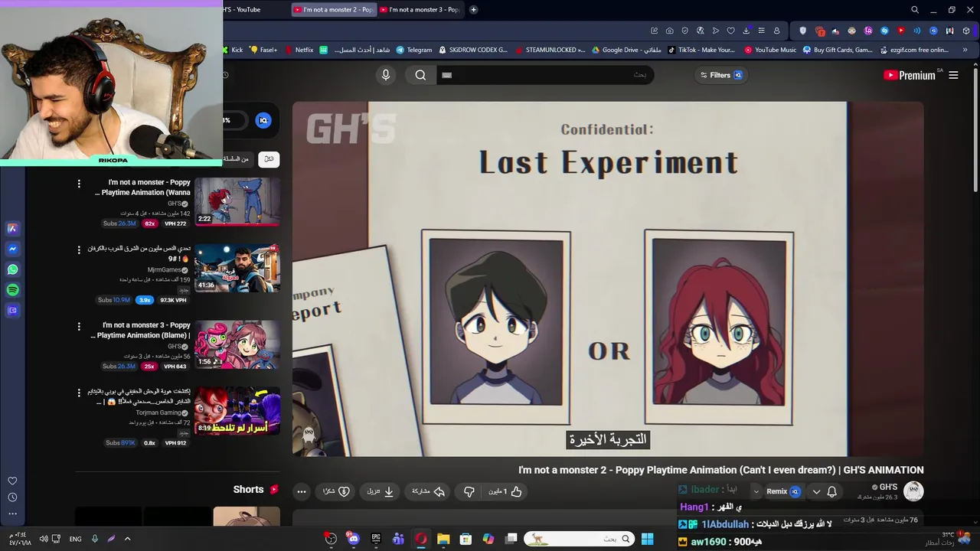Expand the subscription options chevron beside bell

[816, 491]
